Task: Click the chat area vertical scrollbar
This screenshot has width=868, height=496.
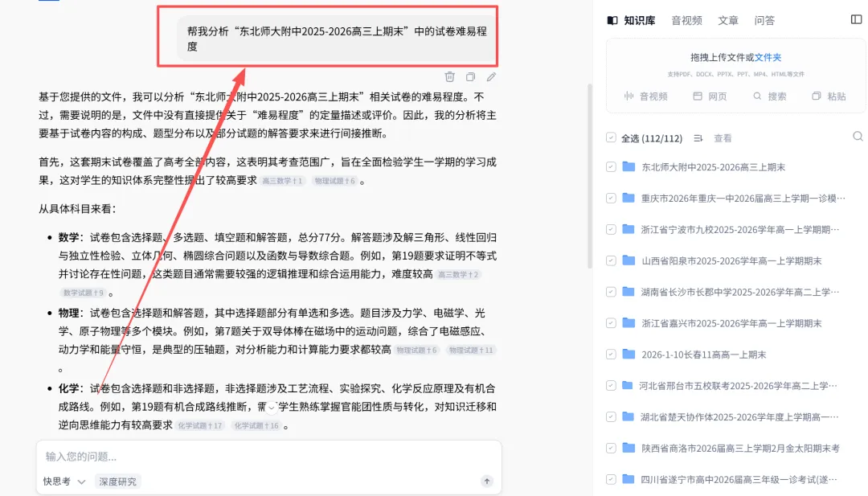Action: 590,176
